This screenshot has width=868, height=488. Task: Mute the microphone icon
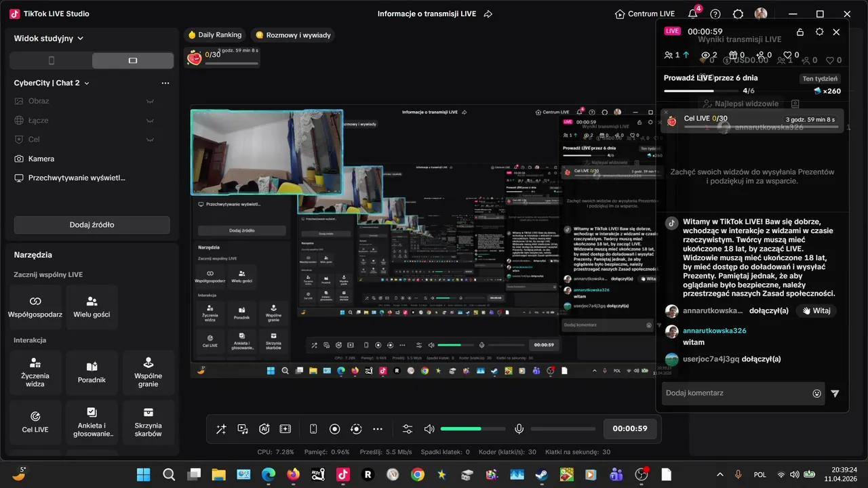pos(519,429)
